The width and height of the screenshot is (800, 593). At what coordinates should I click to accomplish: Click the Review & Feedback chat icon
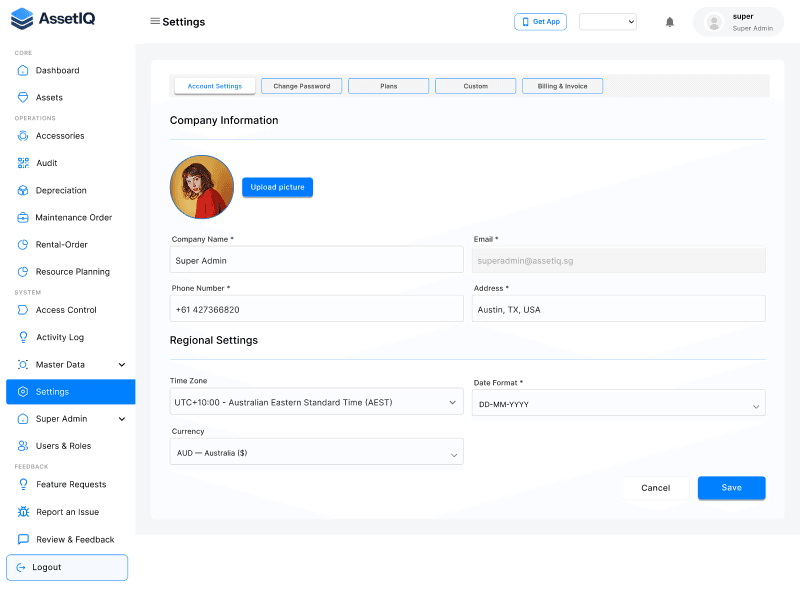pos(23,539)
